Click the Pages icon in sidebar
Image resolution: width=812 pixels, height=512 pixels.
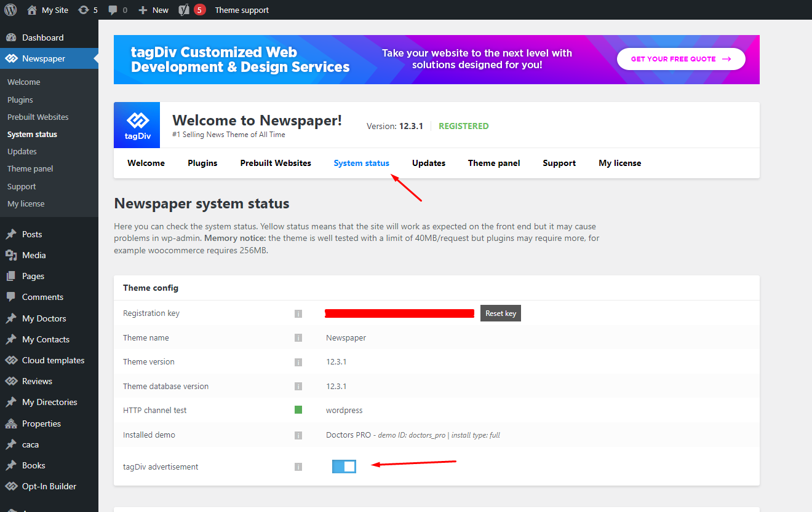(x=11, y=276)
